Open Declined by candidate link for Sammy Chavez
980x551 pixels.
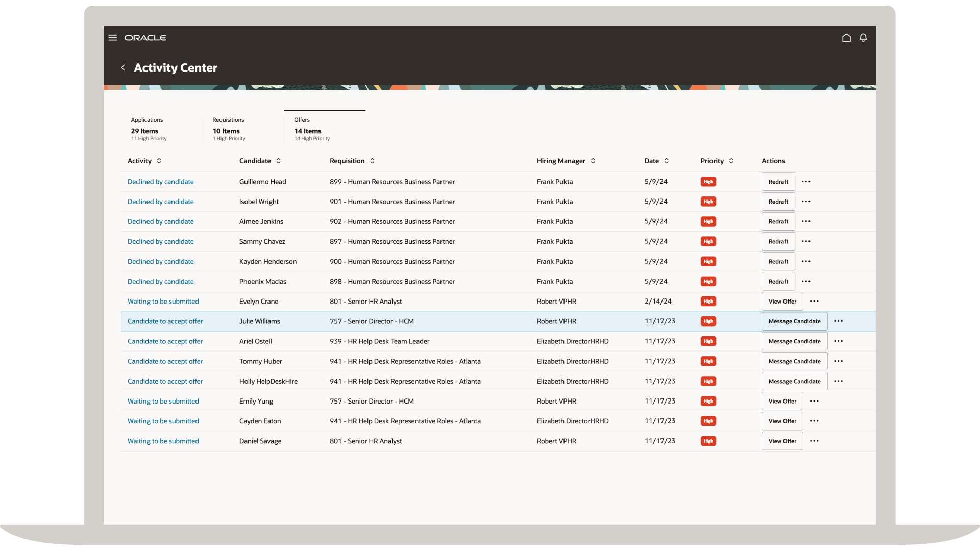click(x=161, y=242)
